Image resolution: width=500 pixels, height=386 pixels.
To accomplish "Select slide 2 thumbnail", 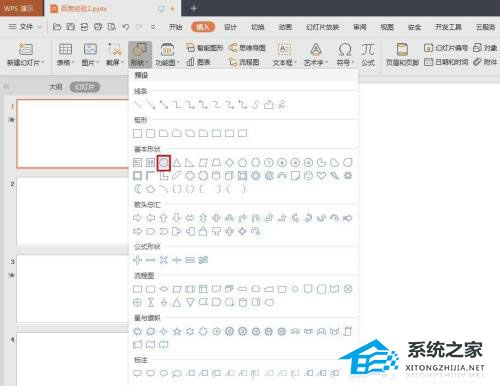I will (73, 211).
